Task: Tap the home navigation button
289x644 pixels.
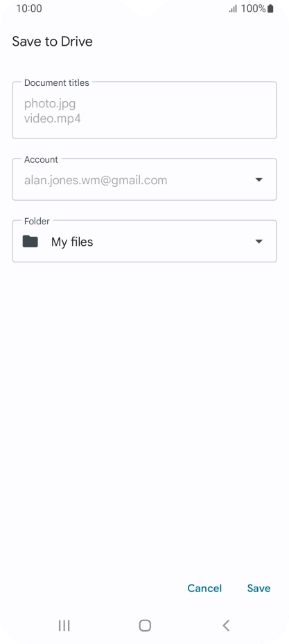Action: pyautogui.click(x=145, y=625)
